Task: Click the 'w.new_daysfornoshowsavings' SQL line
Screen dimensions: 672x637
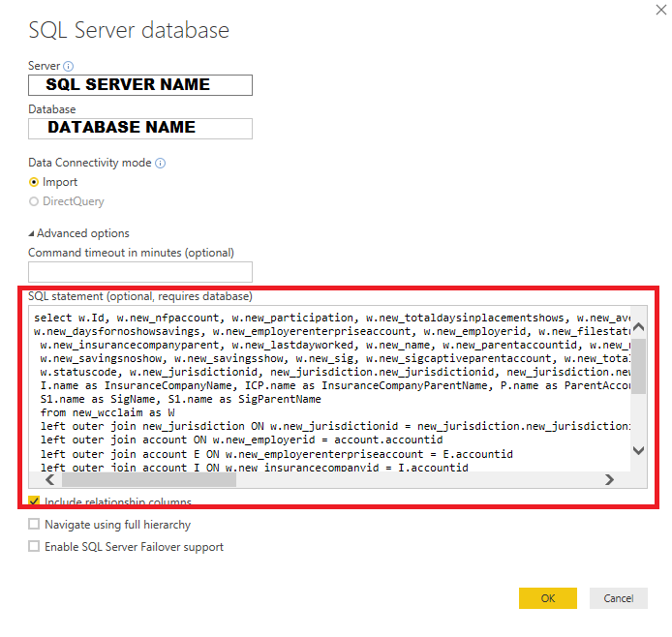Action: click(332, 331)
